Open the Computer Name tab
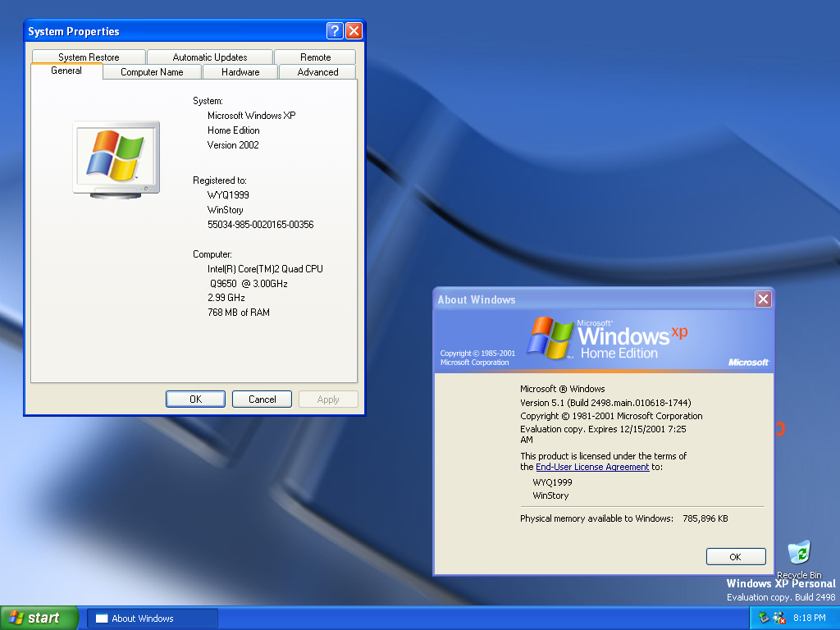 click(x=152, y=72)
